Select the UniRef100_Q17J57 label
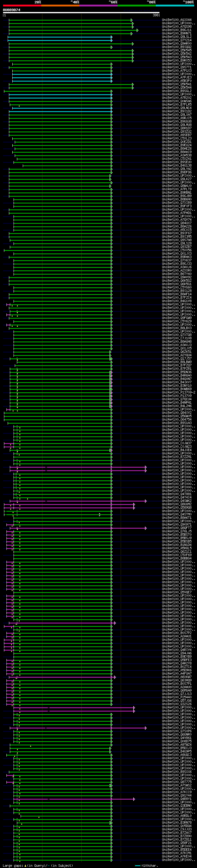The width and height of the screenshot is (197, 868). click(176, 358)
